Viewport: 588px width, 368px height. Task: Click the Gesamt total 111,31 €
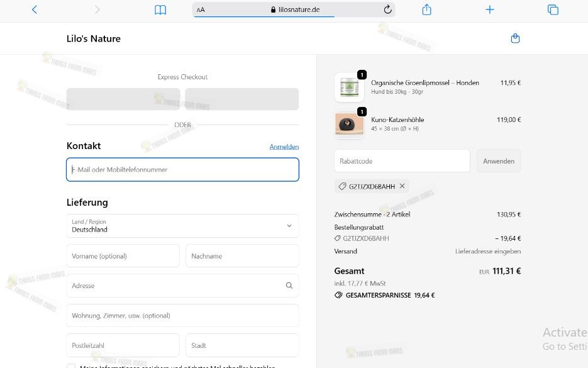pos(506,271)
